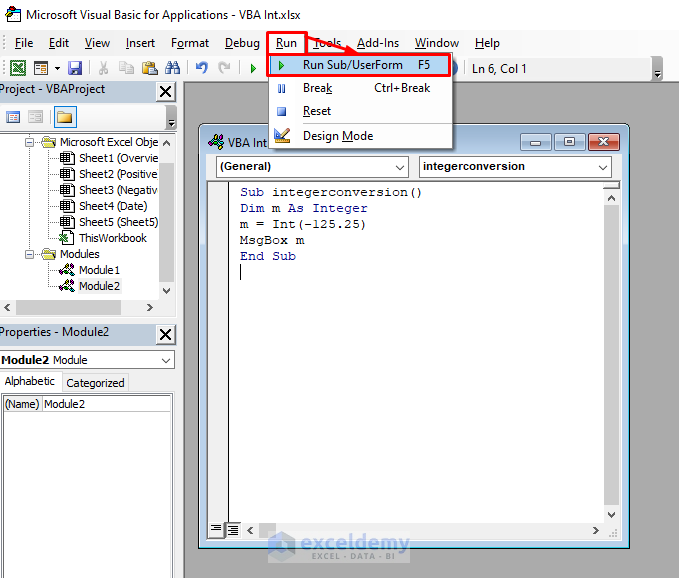Open the Insert menu

[x=140, y=43]
